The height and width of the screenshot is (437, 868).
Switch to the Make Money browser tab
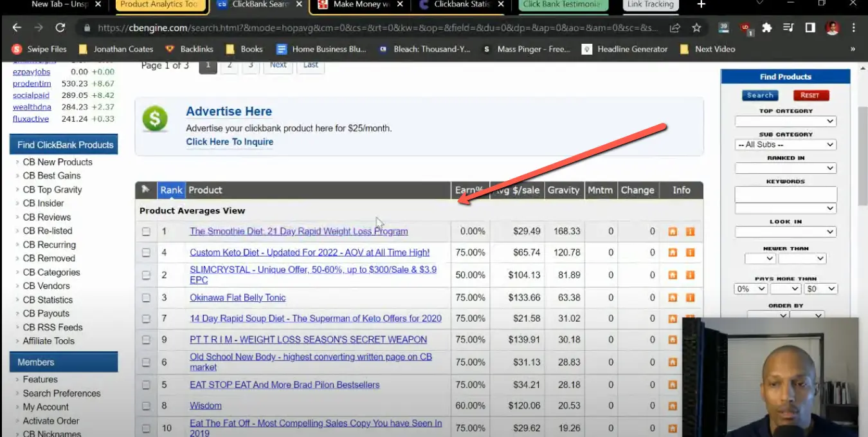click(358, 6)
